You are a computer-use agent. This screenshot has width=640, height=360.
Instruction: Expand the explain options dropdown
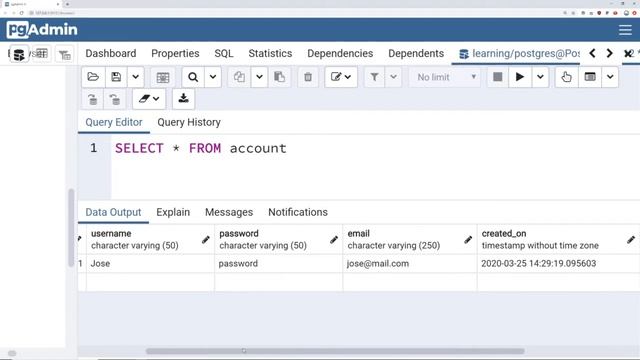point(610,77)
